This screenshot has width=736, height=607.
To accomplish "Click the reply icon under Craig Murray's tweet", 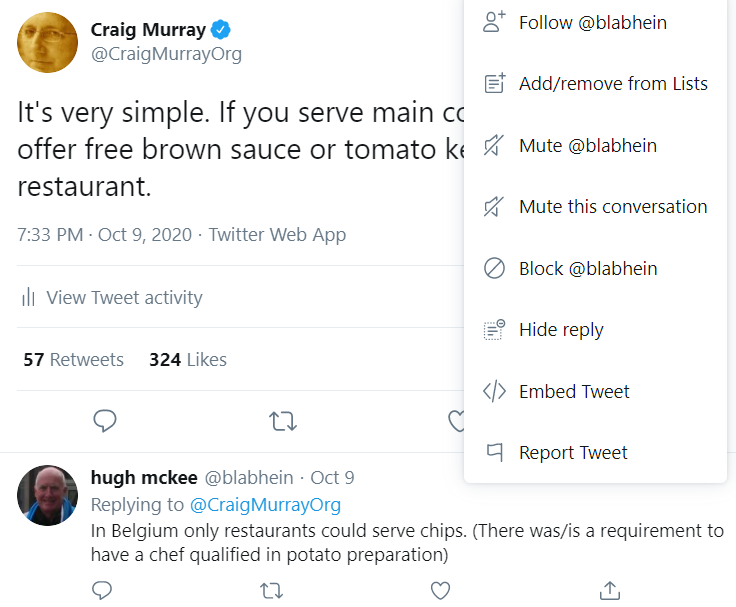I will click(105, 421).
